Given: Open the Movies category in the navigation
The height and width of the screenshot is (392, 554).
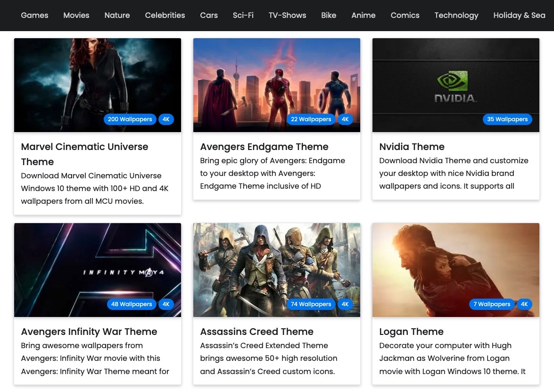Looking at the screenshot, I should (76, 15).
